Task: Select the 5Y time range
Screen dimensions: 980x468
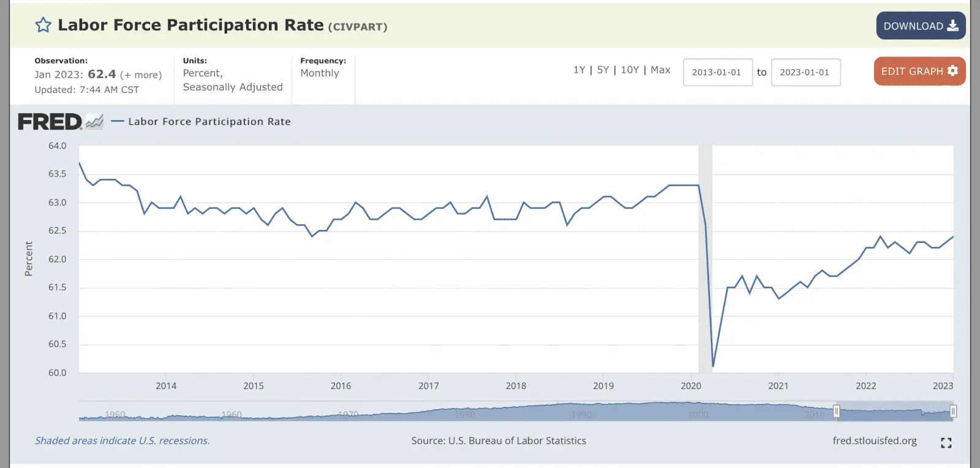Action: (603, 70)
